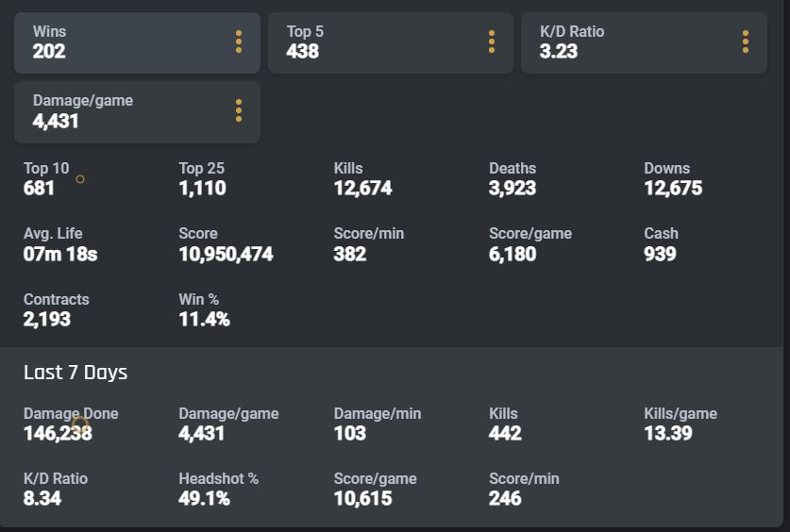Click the Contracts stat

coord(56,309)
